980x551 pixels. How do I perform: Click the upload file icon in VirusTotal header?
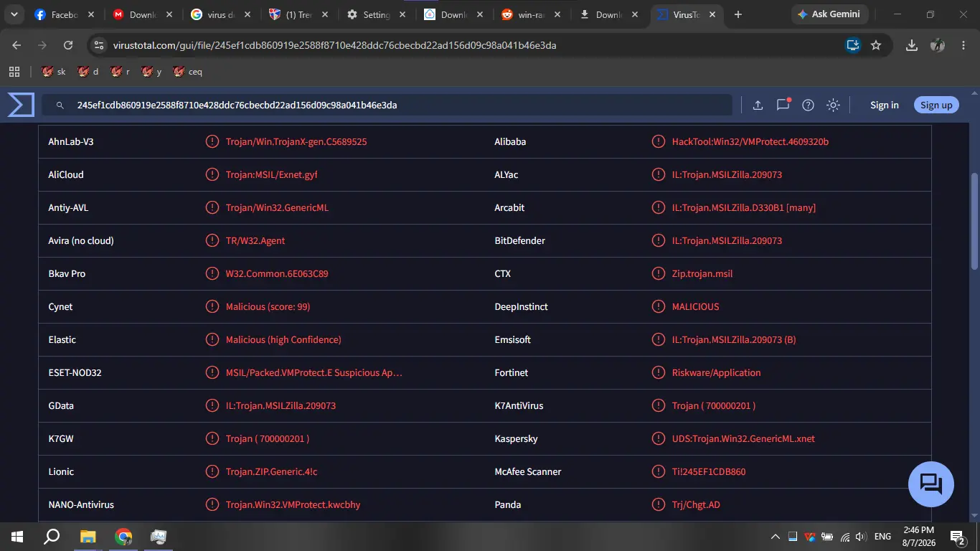[x=758, y=105]
